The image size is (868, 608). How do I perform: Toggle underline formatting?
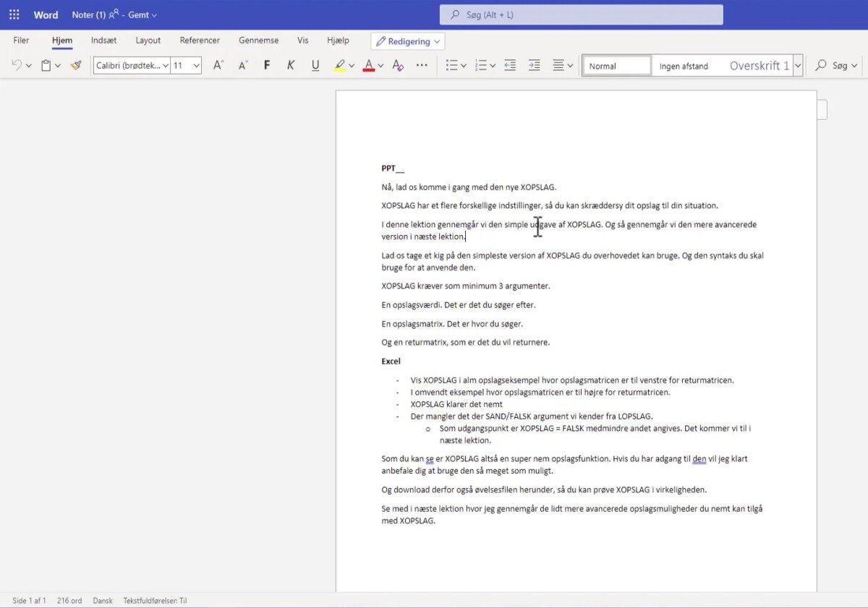[x=315, y=65]
